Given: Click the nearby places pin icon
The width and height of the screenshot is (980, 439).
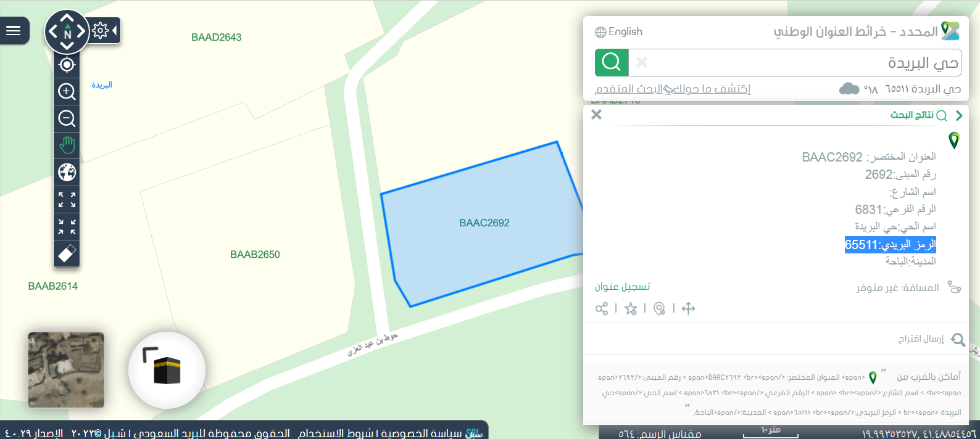Looking at the screenshot, I should pyautogui.click(x=873, y=377).
